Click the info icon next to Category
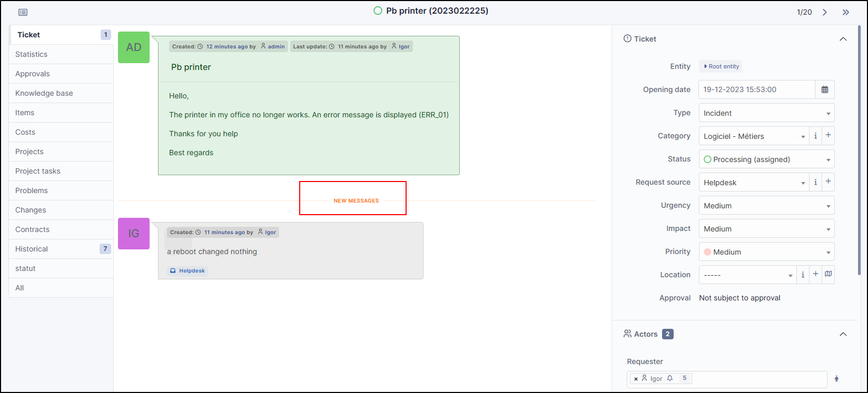This screenshot has height=393, width=868. pos(815,136)
